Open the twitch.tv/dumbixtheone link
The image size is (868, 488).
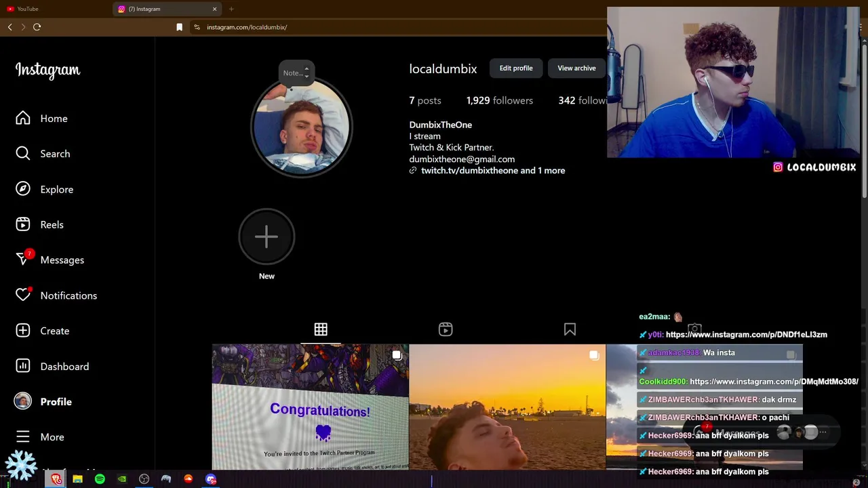point(469,170)
